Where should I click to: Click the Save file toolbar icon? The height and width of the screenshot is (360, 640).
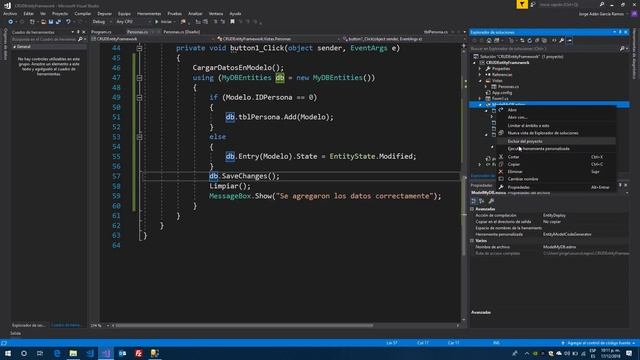51,22
